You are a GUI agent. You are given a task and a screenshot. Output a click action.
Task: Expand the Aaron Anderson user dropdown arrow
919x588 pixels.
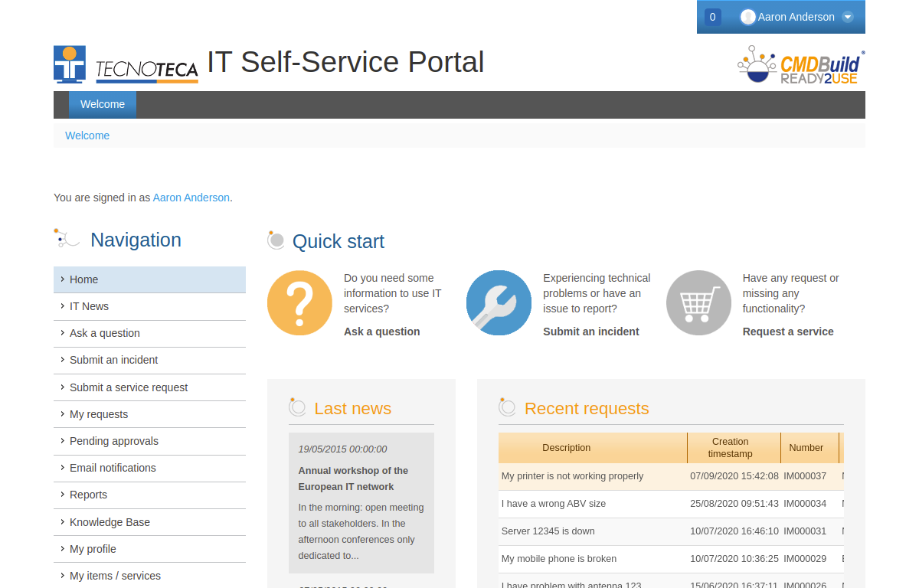847,17
